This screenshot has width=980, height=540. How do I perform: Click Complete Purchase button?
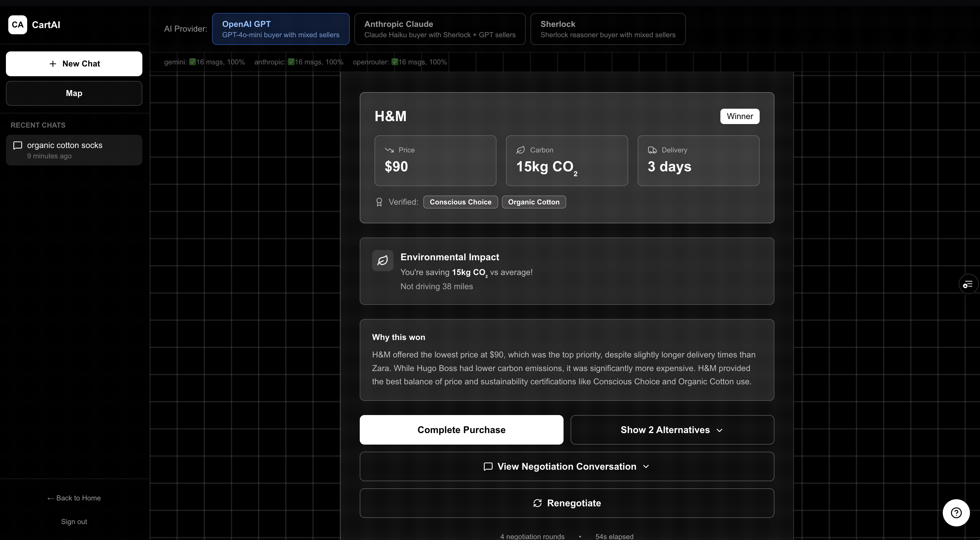click(x=461, y=430)
